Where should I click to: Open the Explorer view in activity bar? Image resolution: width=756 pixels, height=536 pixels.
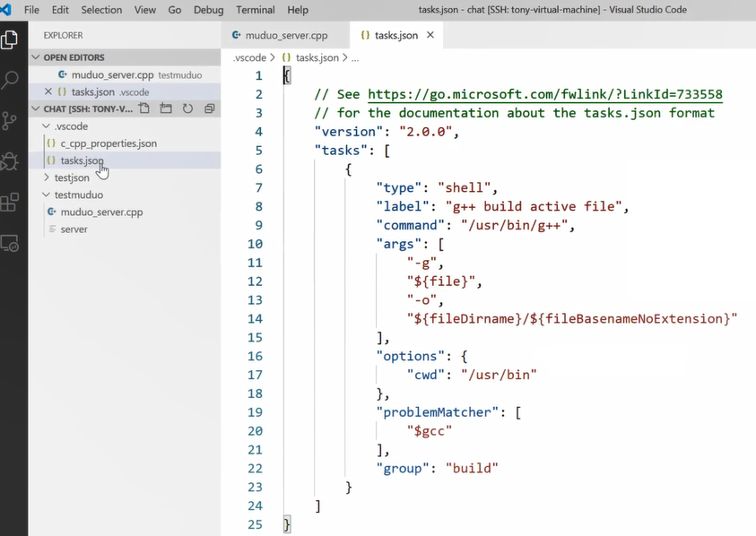10,40
